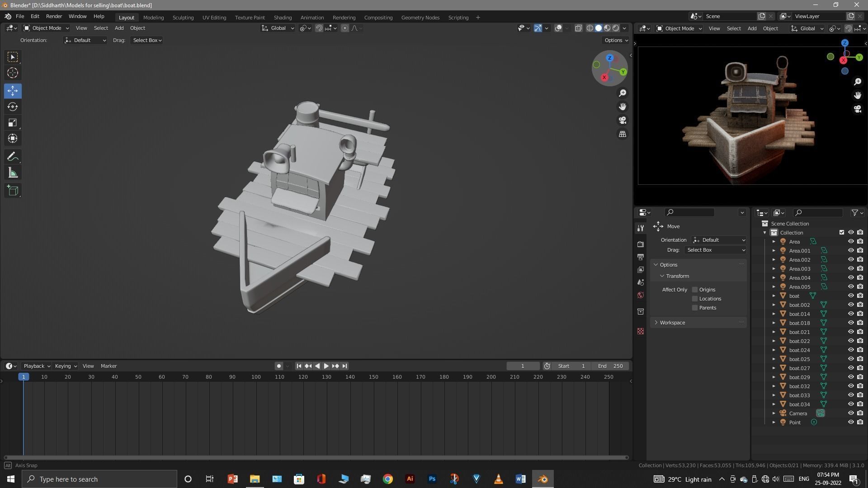
Task: Jump to the first frame
Action: [x=299, y=366]
